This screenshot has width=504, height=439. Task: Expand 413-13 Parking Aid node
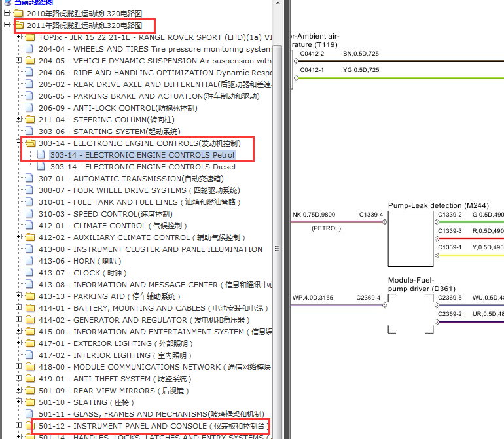pos(18,295)
